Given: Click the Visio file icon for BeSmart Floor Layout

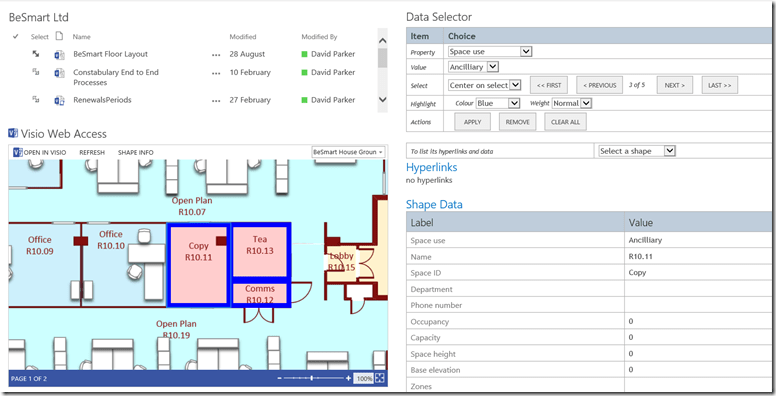Looking at the screenshot, I should point(59,55).
